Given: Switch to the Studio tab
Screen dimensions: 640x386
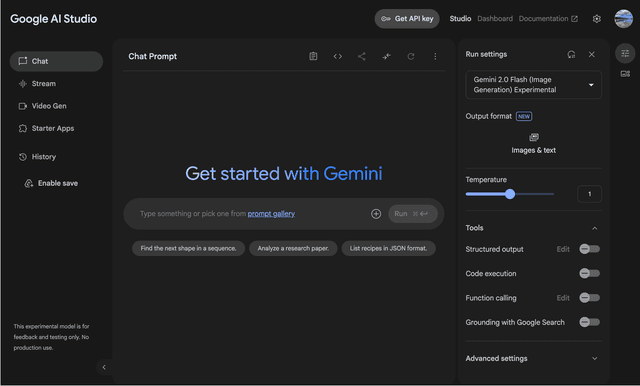Looking at the screenshot, I should 460,19.
